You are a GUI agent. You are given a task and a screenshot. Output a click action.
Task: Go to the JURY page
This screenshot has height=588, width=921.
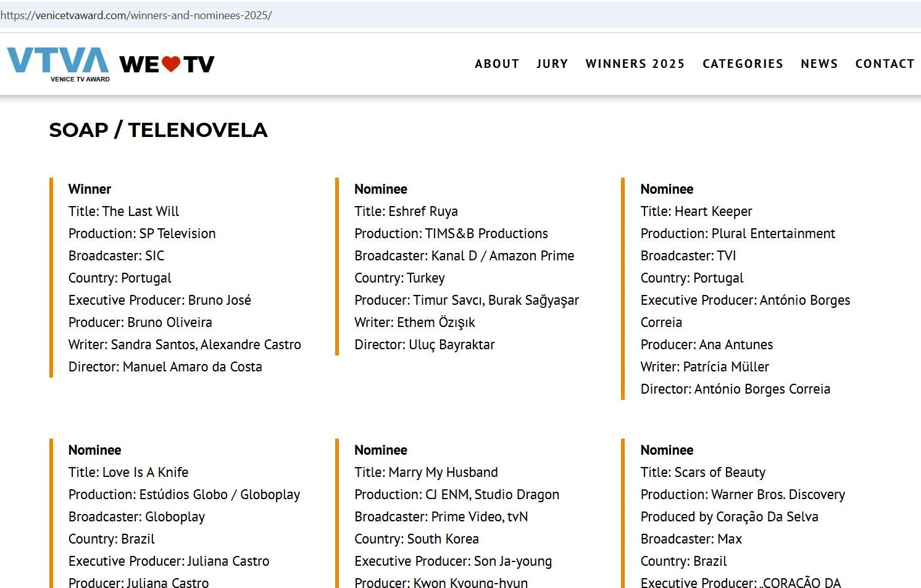point(552,64)
